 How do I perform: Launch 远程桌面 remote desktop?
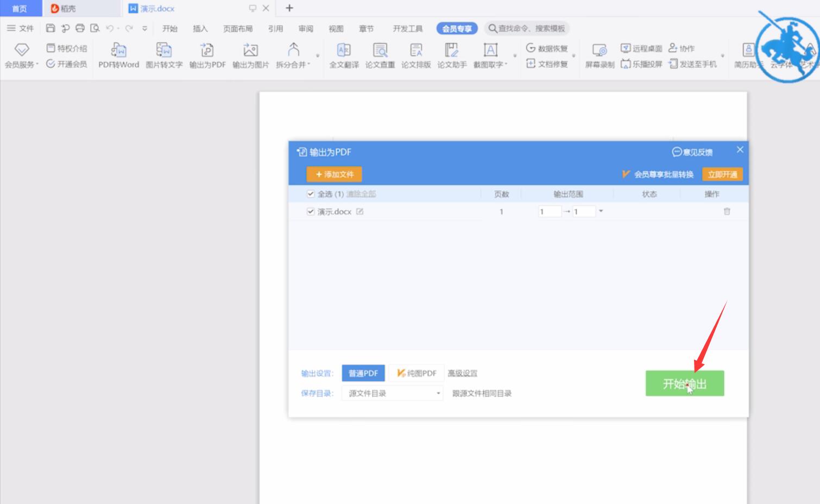[641, 48]
